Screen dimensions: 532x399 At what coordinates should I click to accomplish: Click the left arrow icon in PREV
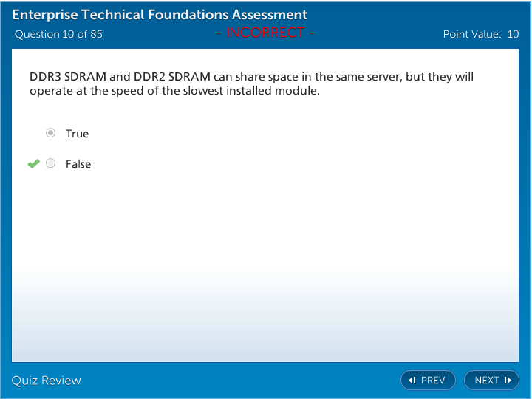tap(412, 381)
